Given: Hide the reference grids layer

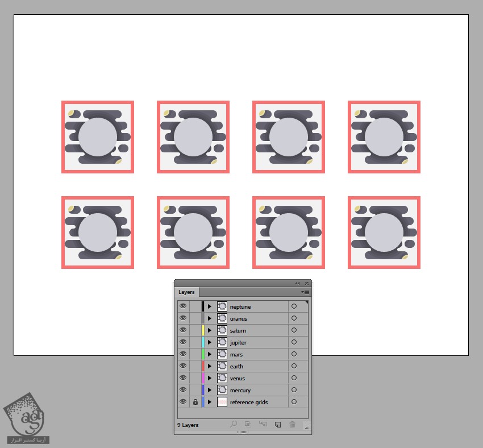Looking at the screenshot, I should [183, 402].
